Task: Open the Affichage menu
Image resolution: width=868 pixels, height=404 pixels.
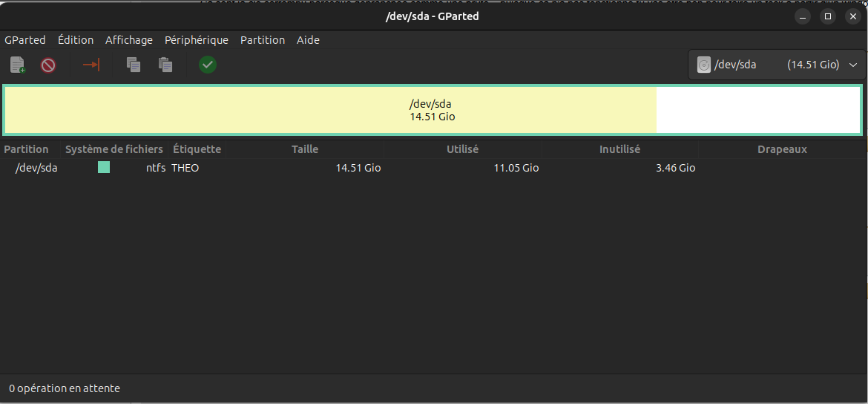Action: click(129, 40)
